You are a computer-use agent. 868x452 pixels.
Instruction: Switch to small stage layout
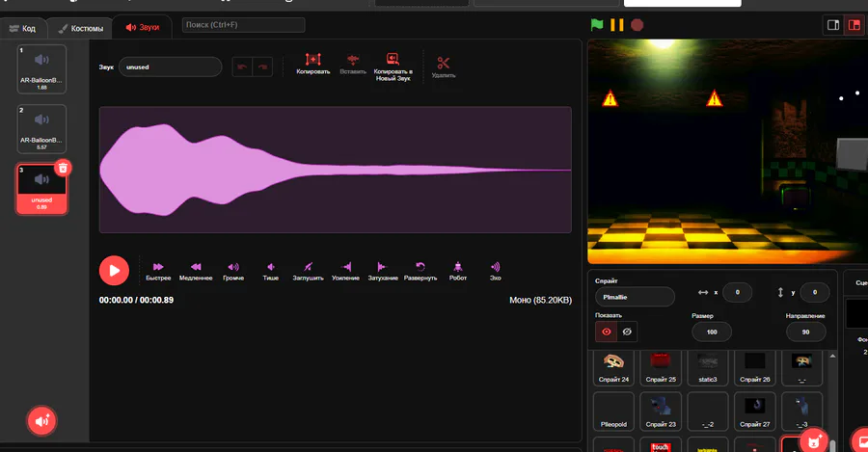coord(833,25)
